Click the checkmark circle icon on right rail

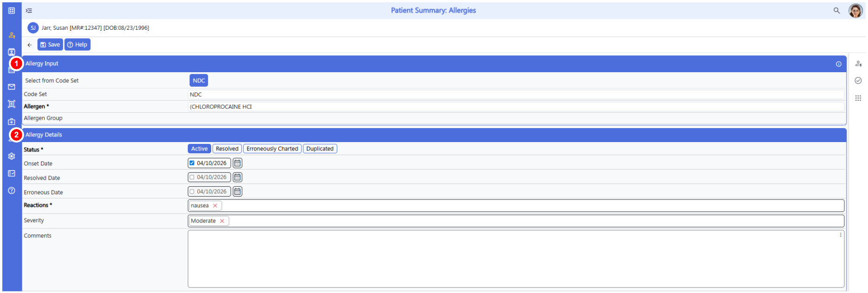pyautogui.click(x=858, y=81)
